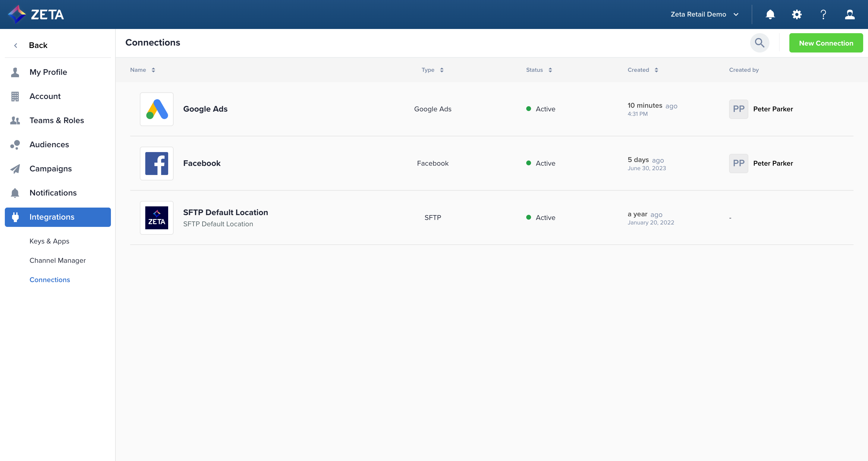This screenshot has height=461, width=868.
Task: Click the help question mark icon
Action: (823, 14)
